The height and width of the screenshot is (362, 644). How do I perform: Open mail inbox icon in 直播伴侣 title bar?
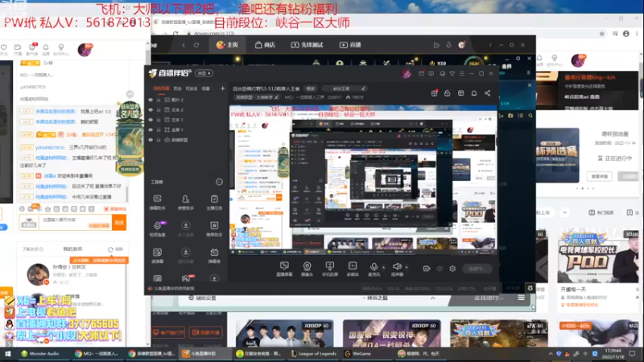[x=421, y=73]
